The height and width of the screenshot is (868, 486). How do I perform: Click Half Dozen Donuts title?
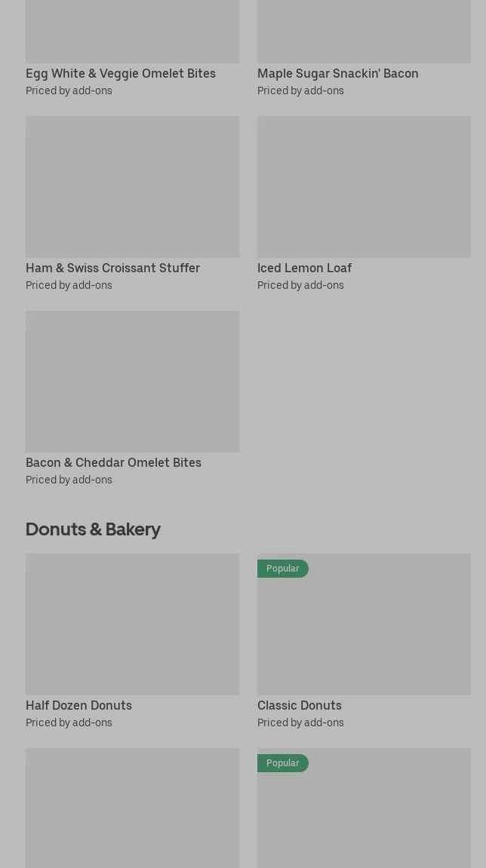tap(78, 706)
